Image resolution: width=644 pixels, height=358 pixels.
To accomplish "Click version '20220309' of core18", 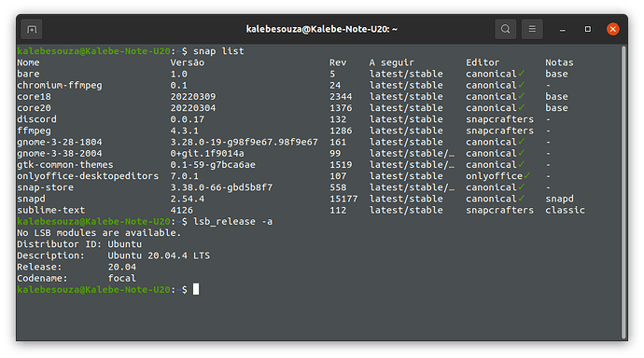I will (x=193, y=97).
